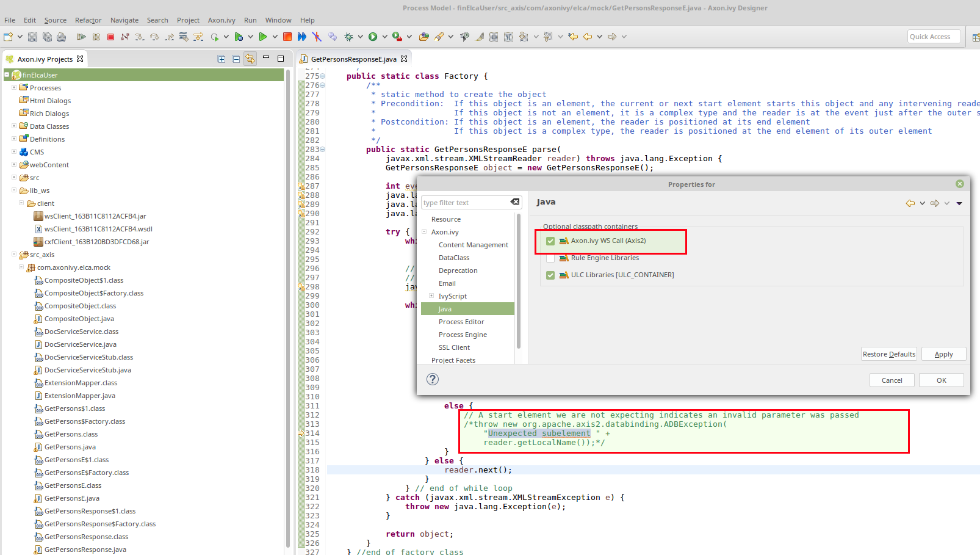Open the dropdown next to New wizard icon
Viewport: 980px width, 555px height.
(x=20, y=37)
